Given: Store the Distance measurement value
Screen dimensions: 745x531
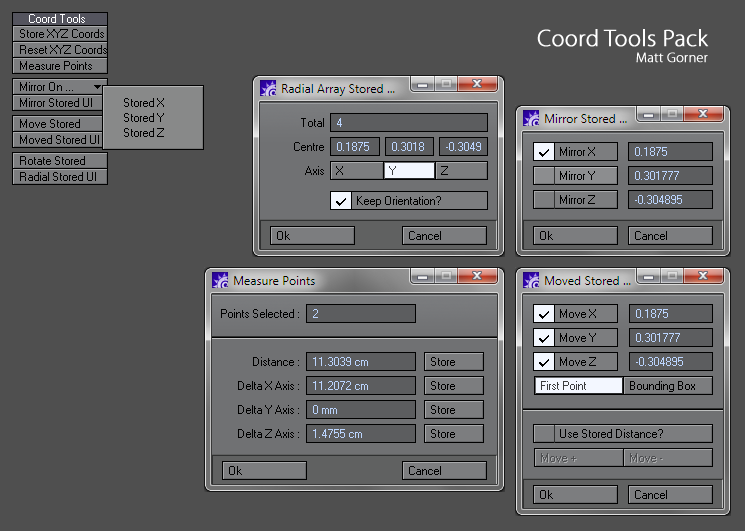Looking at the screenshot, I should coord(453,362).
